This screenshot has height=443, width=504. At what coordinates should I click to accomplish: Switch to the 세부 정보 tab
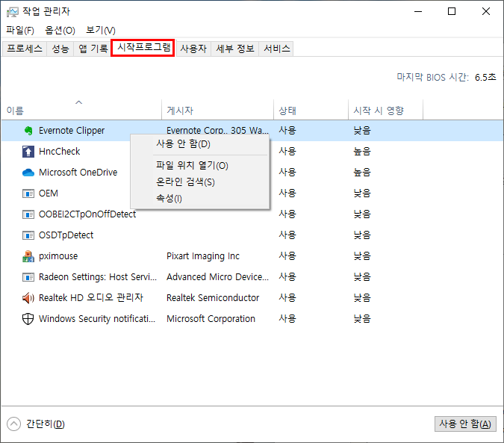tap(235, 49)
